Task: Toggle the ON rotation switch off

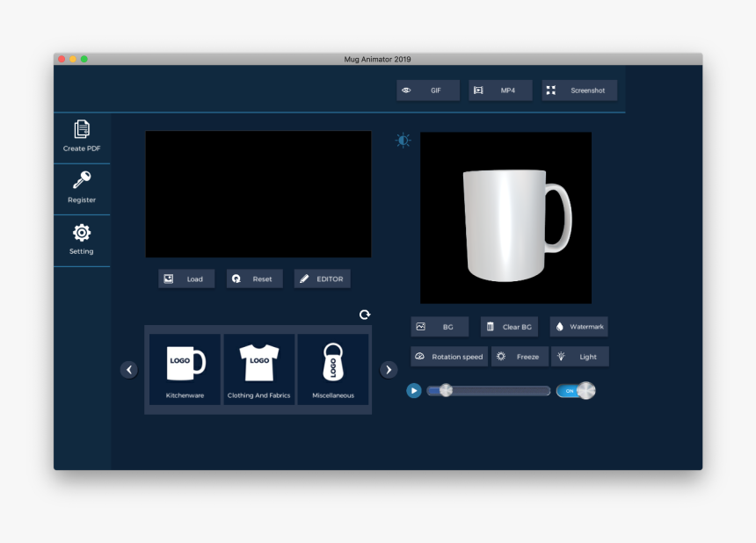Action: 576,390
